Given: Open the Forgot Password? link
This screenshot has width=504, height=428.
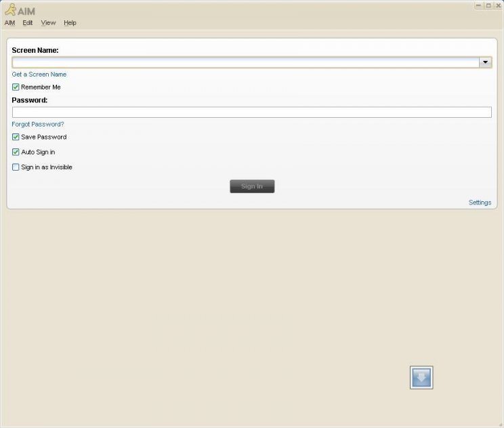Looking at the screenshot, I should pyautogui.click(x=38, y=124).
